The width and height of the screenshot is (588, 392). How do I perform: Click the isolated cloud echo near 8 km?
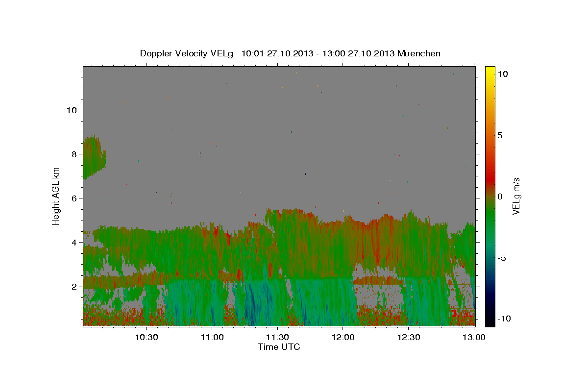tap(94, 158)
